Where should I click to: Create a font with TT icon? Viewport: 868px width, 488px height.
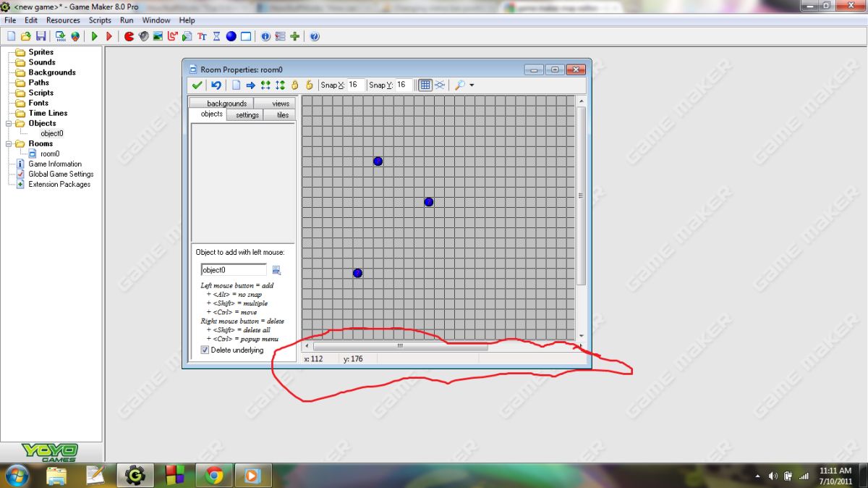click(202, 36)
